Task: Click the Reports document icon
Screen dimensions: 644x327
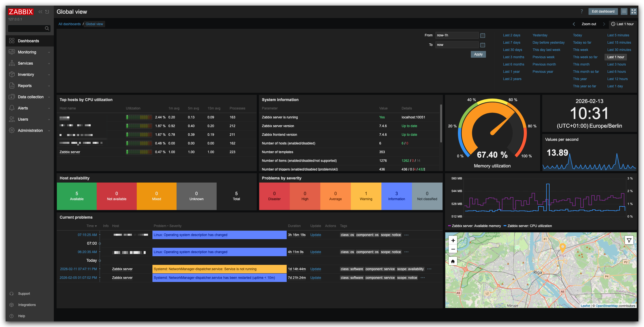Action: coord(12,85)
